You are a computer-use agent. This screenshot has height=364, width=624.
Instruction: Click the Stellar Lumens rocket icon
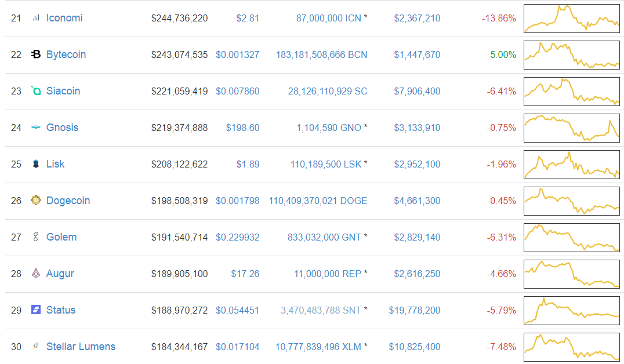pyautogui.click(x=36, y=347)
